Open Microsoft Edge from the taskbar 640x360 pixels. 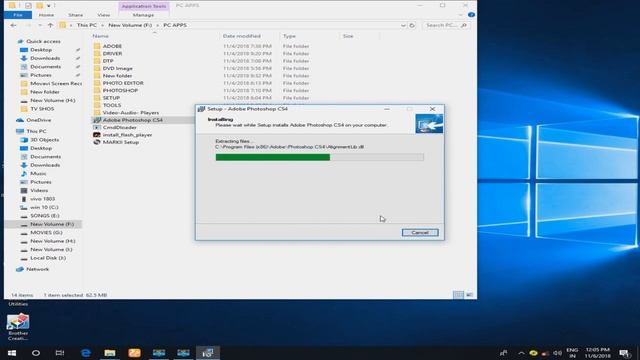click(x=86, y=353)
